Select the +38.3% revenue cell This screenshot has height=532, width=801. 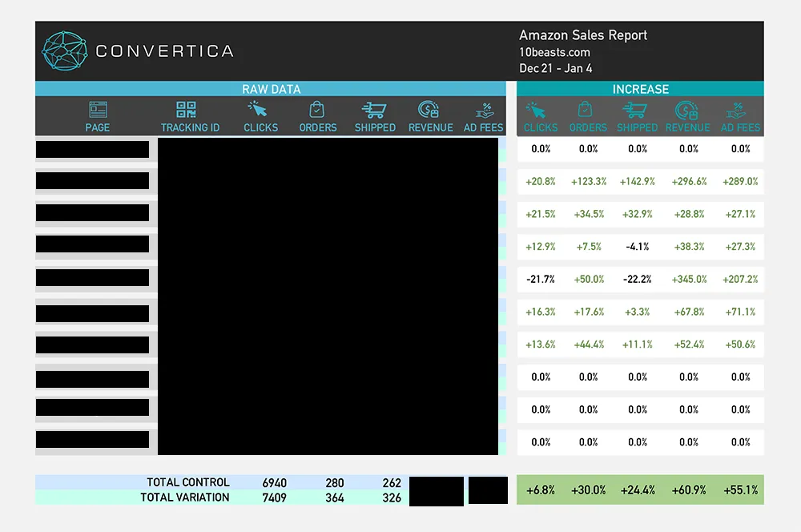689,247
